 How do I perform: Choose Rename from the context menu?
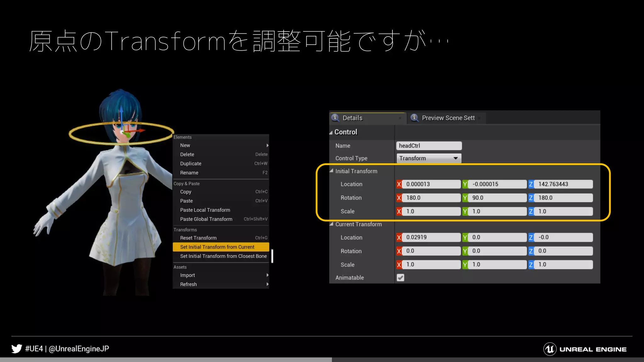tap(221, 173)
